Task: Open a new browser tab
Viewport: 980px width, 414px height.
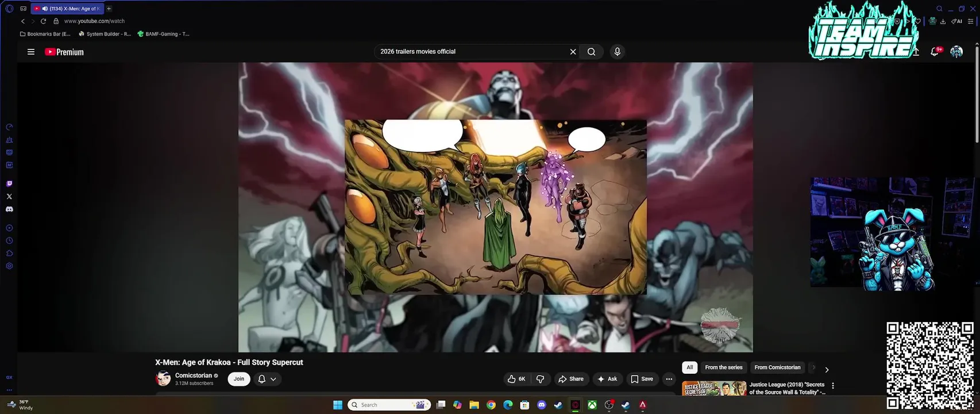Action: coord(109,9)
